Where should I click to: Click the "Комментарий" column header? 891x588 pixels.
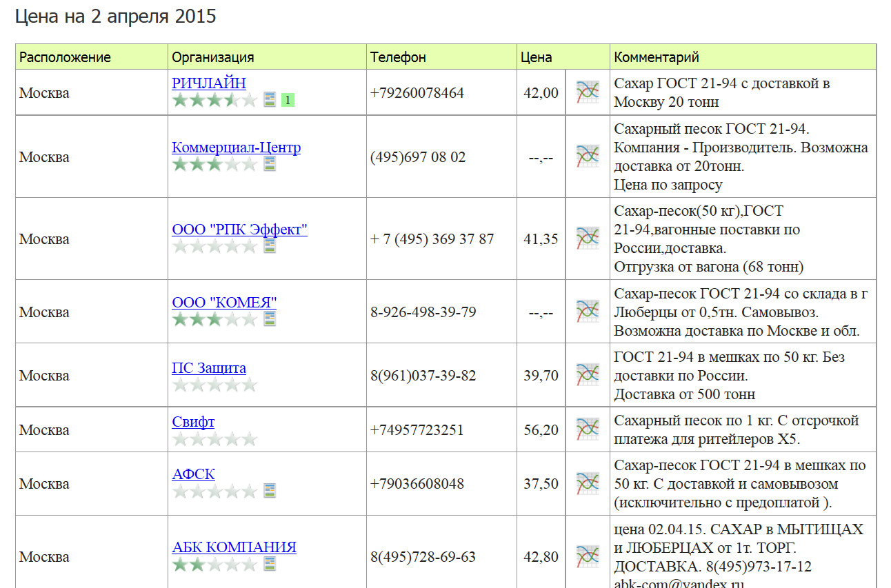657,57
